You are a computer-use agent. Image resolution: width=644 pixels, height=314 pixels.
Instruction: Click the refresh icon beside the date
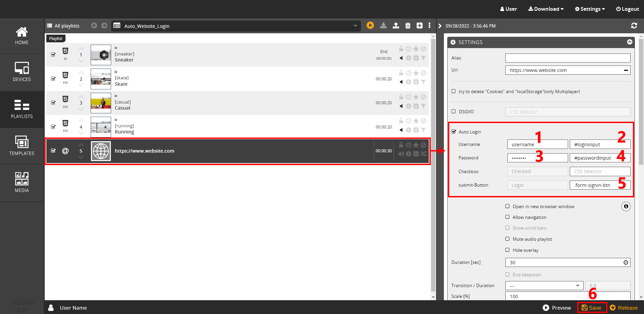pyautogui.click(x=634, y=26)
